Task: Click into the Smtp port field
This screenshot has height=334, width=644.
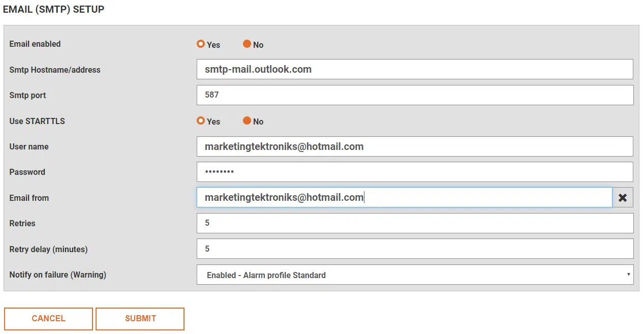Action: point(414,95)
